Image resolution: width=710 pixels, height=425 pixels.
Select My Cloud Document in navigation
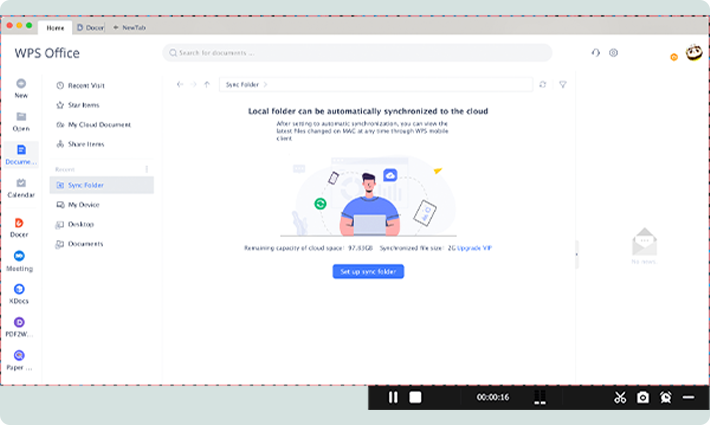[x=98, y=125]
